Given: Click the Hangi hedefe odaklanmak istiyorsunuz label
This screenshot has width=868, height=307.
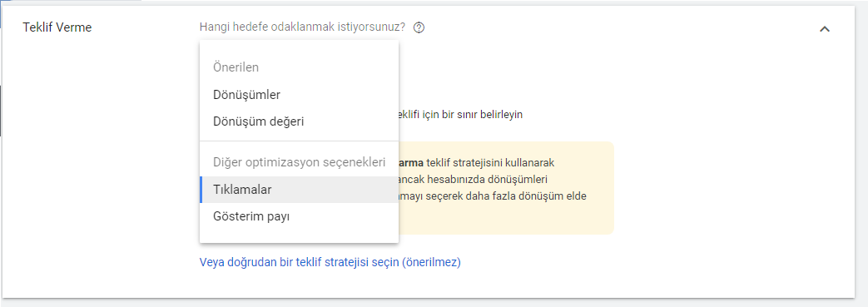Looking at the screenshot, I should pos(302,27).
